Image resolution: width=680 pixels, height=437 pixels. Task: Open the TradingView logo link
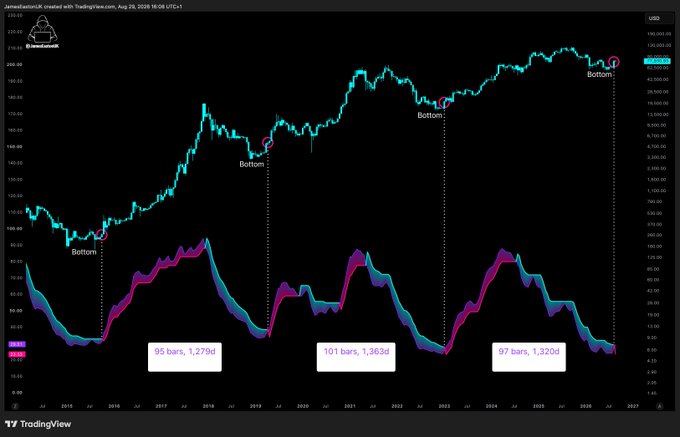38,424
